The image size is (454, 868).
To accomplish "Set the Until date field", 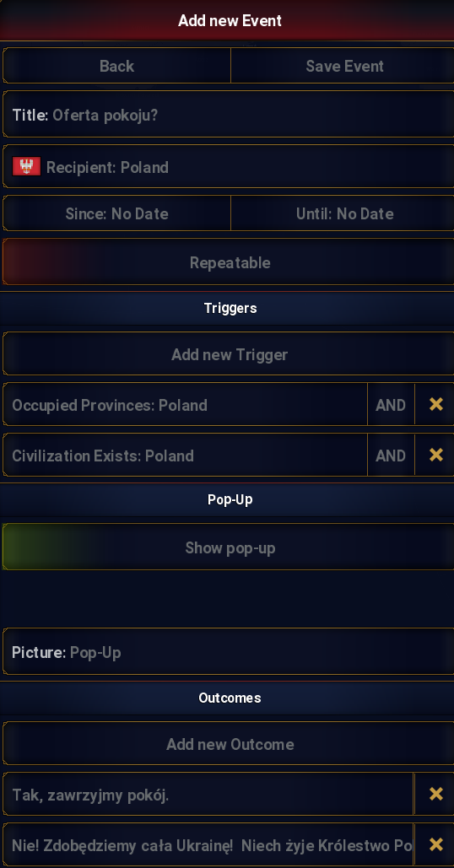I will pos(343,213).
